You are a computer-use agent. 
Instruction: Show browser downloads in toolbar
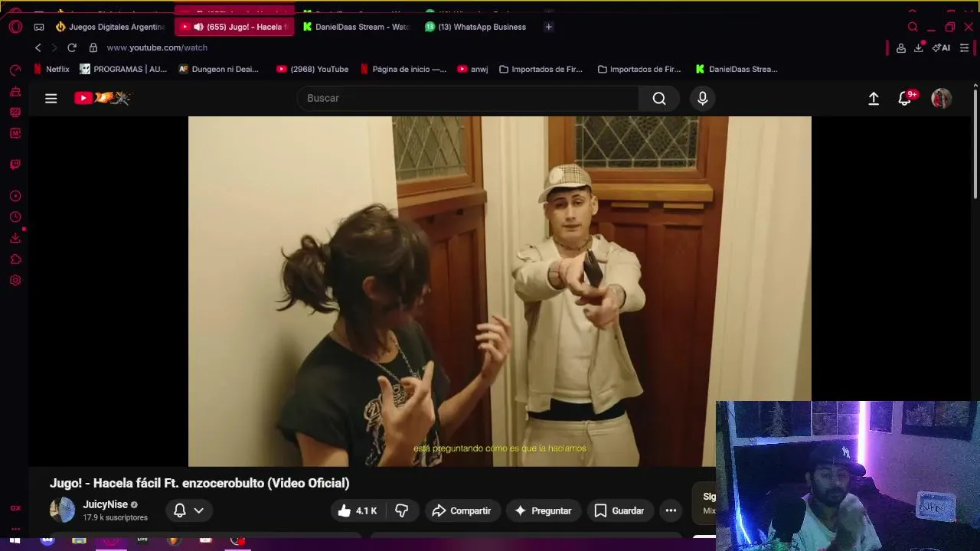(919, 47)
